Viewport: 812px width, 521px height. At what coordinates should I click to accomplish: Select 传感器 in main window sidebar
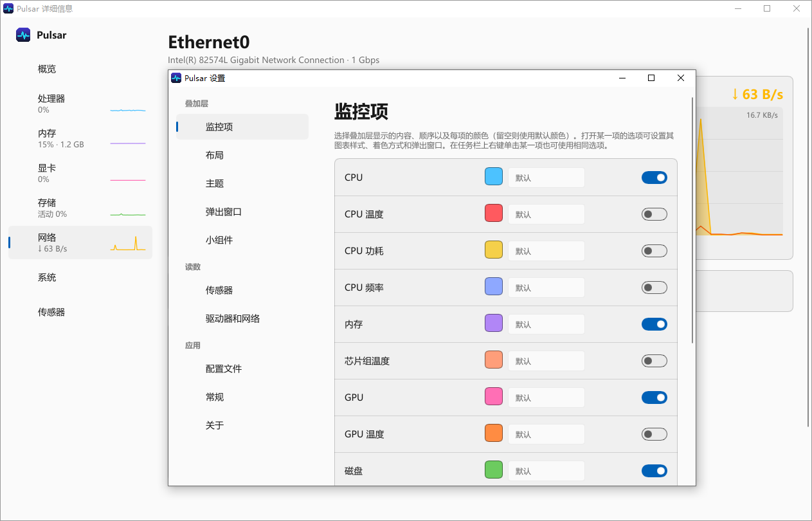pyautogui.click(x=80, y=312)
